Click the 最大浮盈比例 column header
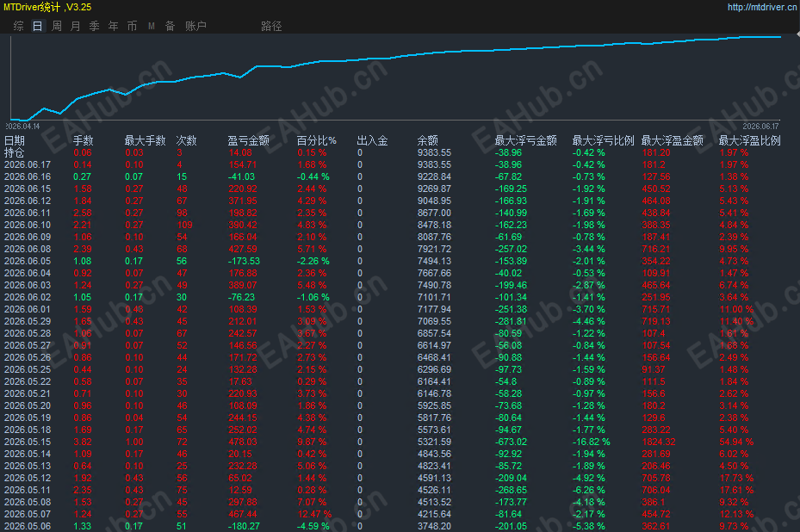Viewport: 800px width, 532px height. [x=749, y=141]
